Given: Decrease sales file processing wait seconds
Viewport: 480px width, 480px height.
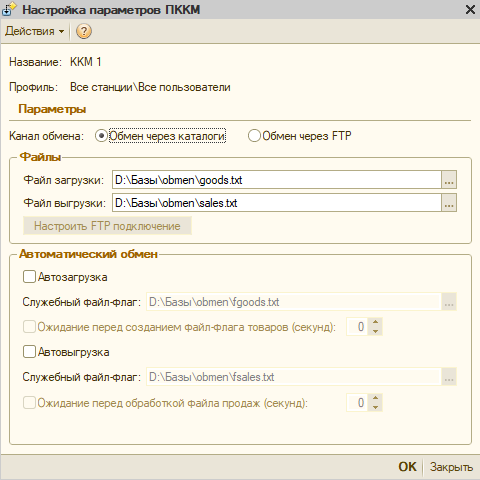Looking at the screenshot, I should [376, 407].
